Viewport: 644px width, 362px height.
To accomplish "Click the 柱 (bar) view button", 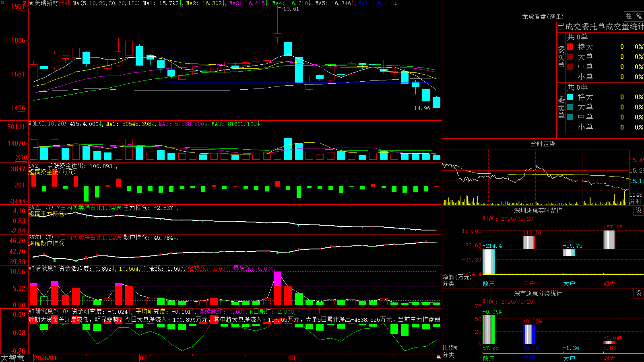I will [629, 16].
